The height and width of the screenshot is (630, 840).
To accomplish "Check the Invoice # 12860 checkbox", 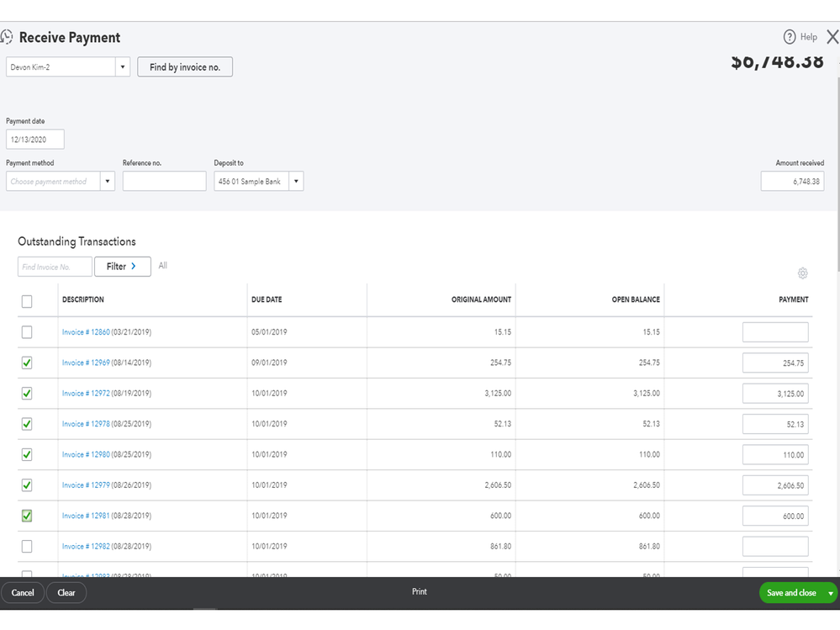I will pyautogui.click(x=27, y=332).
